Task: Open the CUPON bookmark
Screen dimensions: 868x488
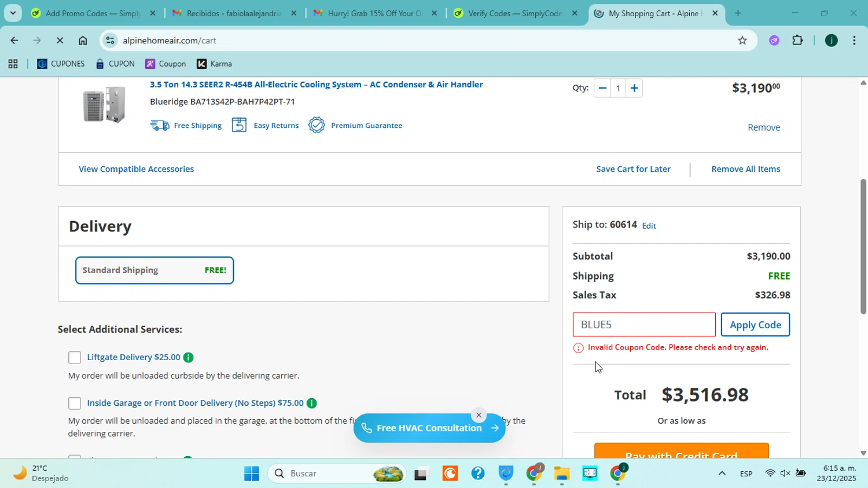Action: 115,64
